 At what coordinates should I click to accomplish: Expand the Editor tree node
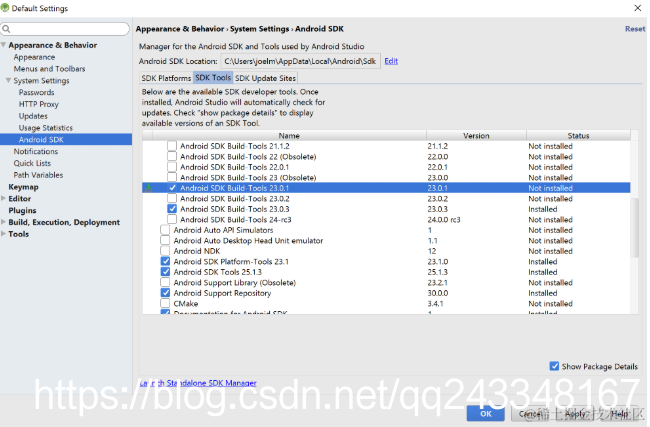(x=3, y=199)
